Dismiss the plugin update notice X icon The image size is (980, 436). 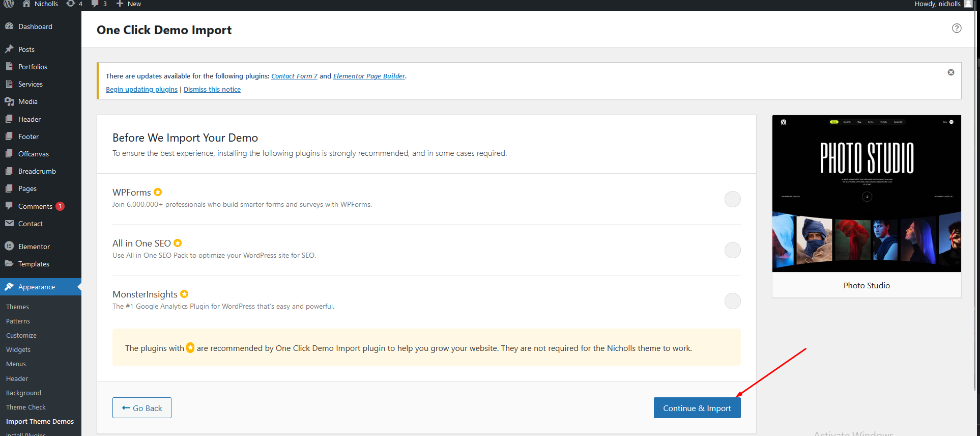pos(951,72)
